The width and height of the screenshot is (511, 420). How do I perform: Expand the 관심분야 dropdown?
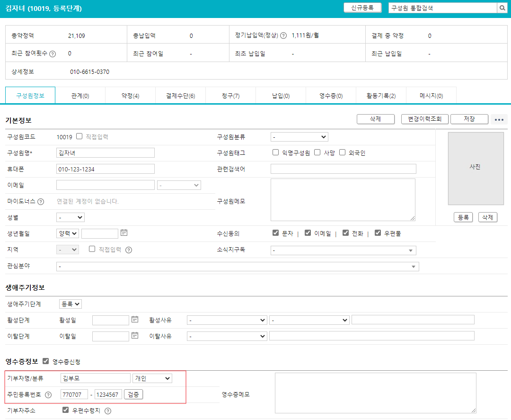tap(238, 267)
